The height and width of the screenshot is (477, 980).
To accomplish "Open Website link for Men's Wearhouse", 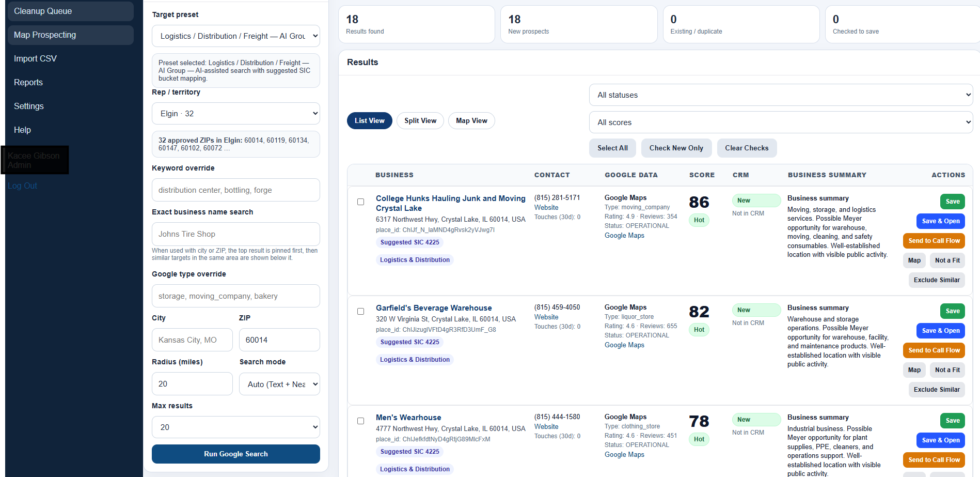I will 546,427.
